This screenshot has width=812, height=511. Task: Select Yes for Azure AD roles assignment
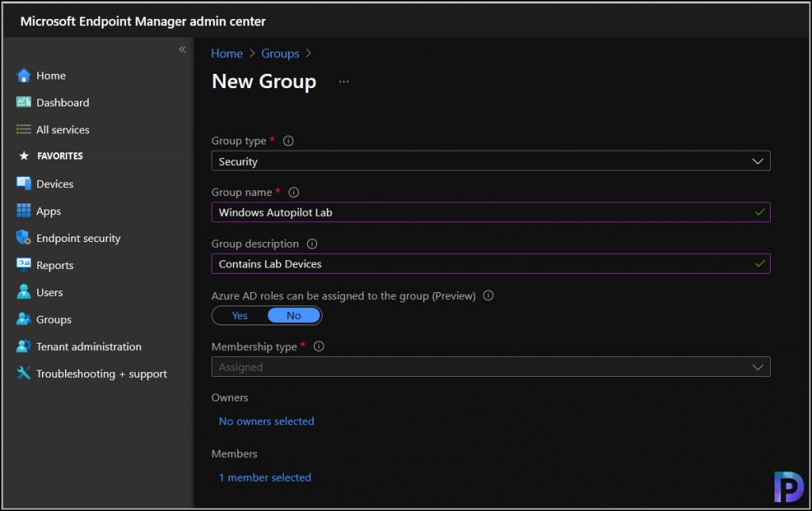click(x=239, y=316)
